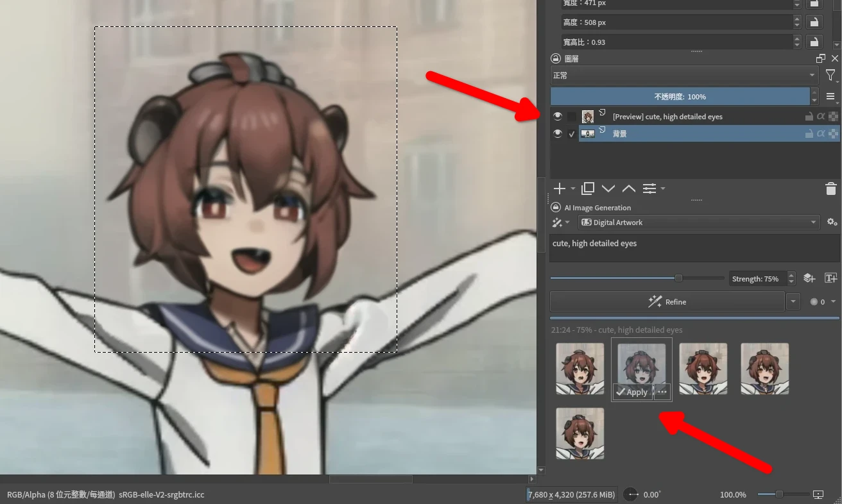Toggle the lock on the 高度 height field
Screen dimensions: 842x504
click(x=814, y=22)
